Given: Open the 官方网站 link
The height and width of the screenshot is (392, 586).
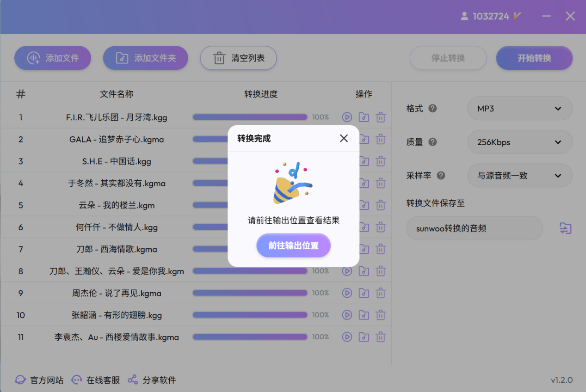Looking at the screenshot, I should pyautogui.click(x=39, y=380).
